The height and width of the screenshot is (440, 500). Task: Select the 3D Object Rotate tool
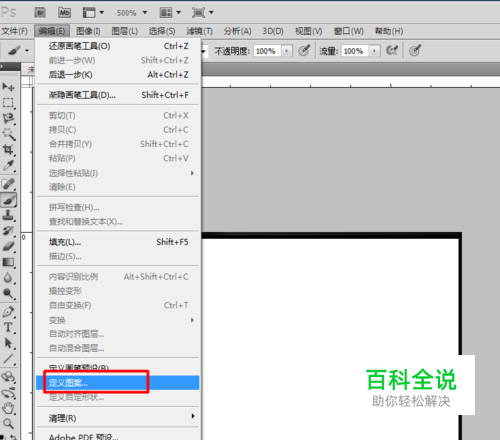point(8,377)
